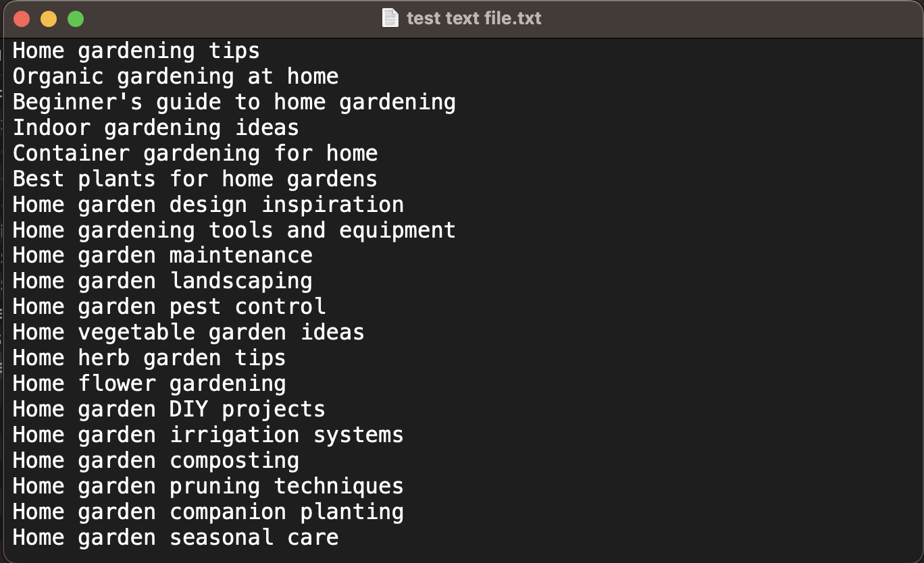Click 'Home garden companion planting' text
Screen dimensions: 924x563
coord(208,512)
